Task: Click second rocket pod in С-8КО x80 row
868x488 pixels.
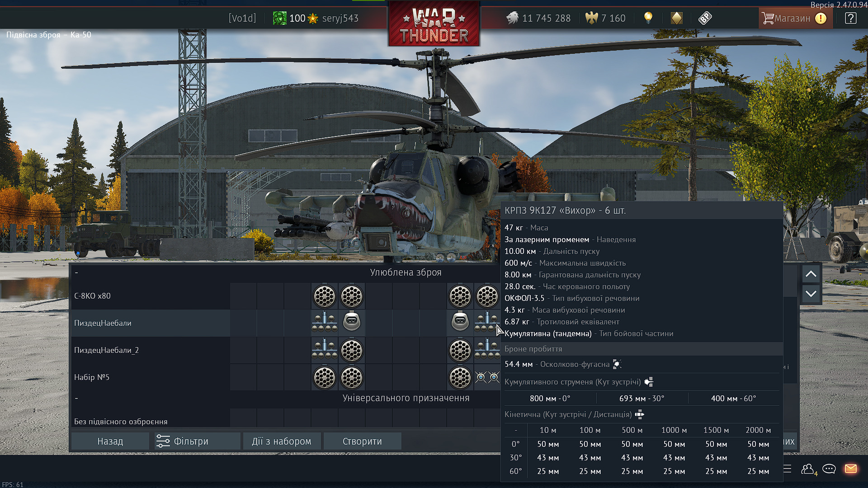Action: pyautogui.click(x=352, y=296)
